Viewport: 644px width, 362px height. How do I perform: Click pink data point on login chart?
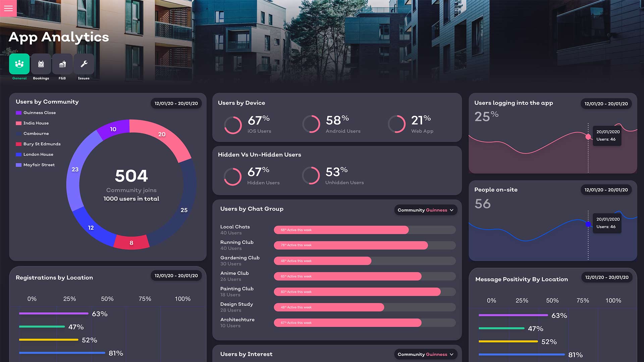coord(588,137)
